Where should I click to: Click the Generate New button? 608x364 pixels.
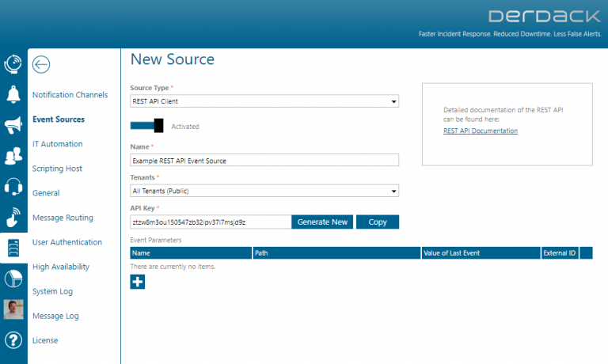(x=322, y=222)
